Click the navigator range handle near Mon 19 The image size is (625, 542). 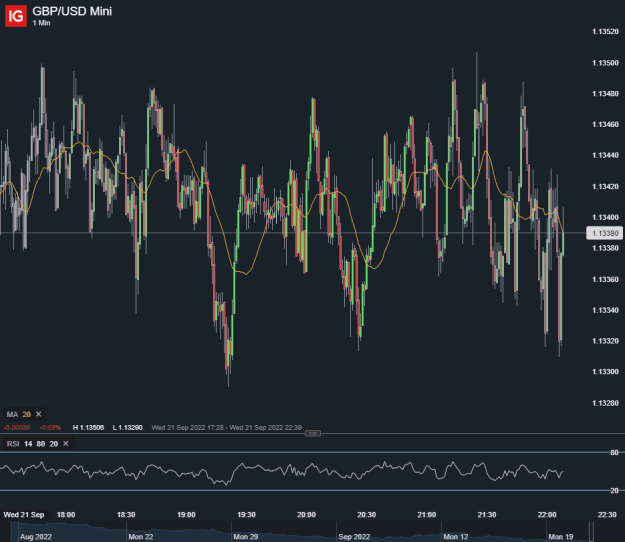[592, 532]
